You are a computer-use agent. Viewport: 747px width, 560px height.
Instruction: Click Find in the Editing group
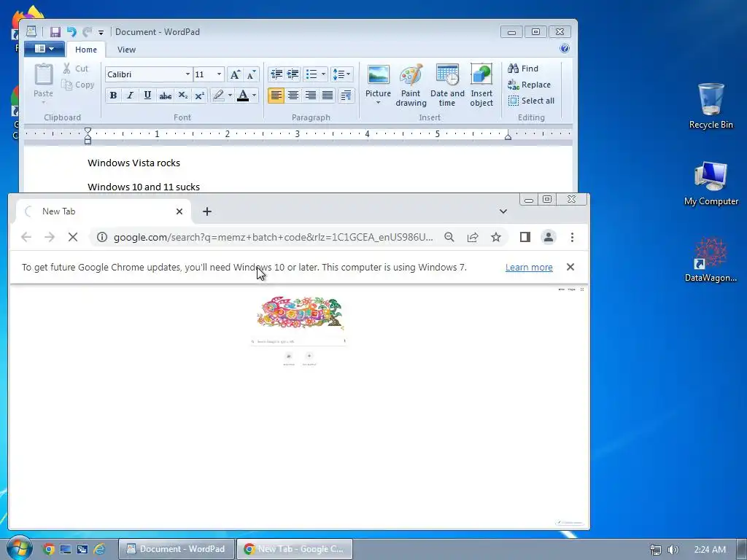pyautogui.click(x=523, y=69)
